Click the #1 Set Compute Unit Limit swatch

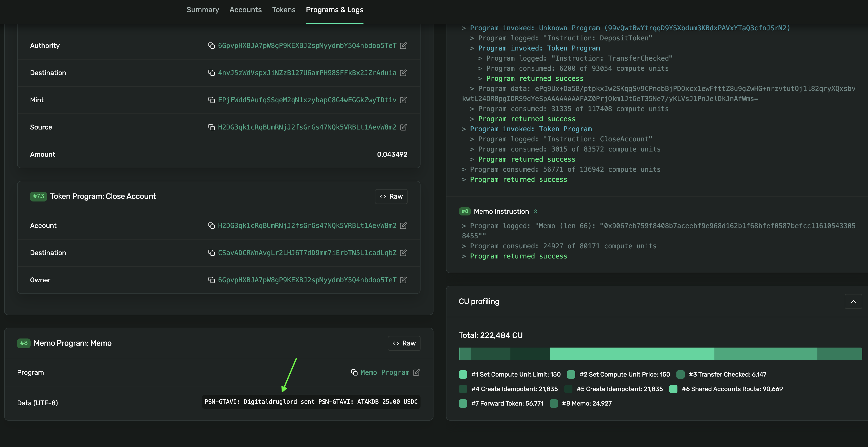click(x=463, y=374)
